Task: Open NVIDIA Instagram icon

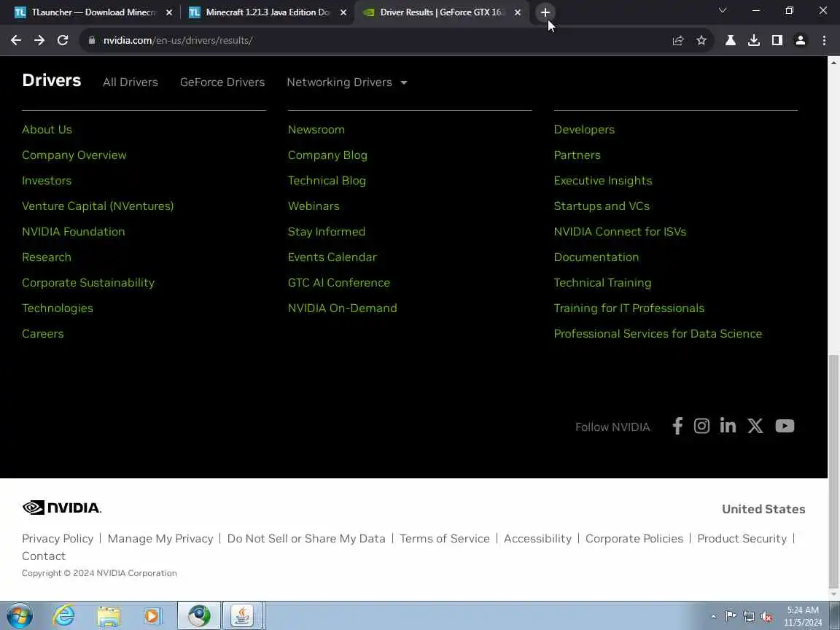Action: pyautogui.click(x=701, y=426)
